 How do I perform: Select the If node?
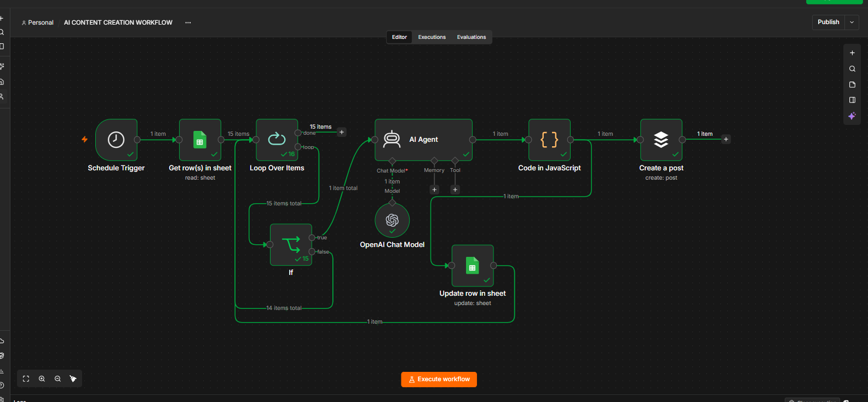(x=291, y=244)
